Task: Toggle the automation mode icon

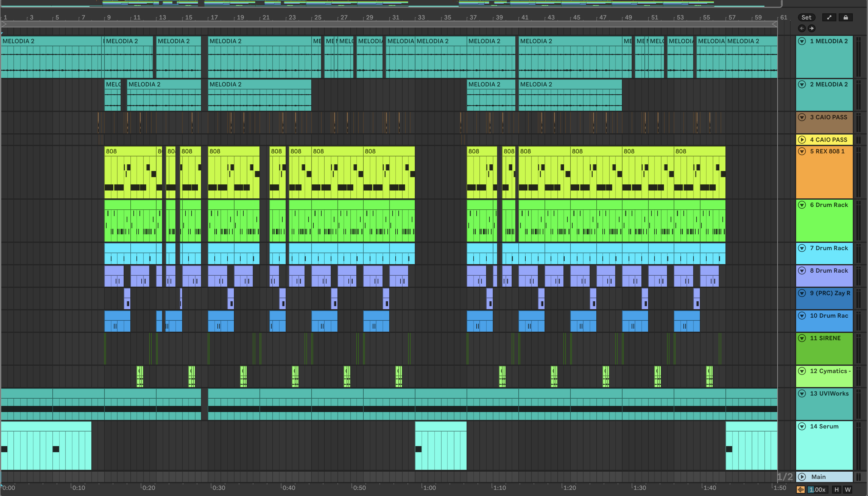Action: tap(829, 17)
